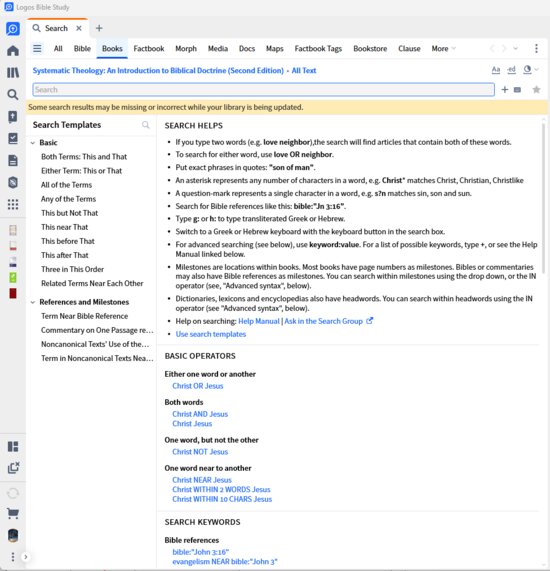550x571 pixels.
Task: Open the Layouts icon in sidebar
Action: click(13, 446)
